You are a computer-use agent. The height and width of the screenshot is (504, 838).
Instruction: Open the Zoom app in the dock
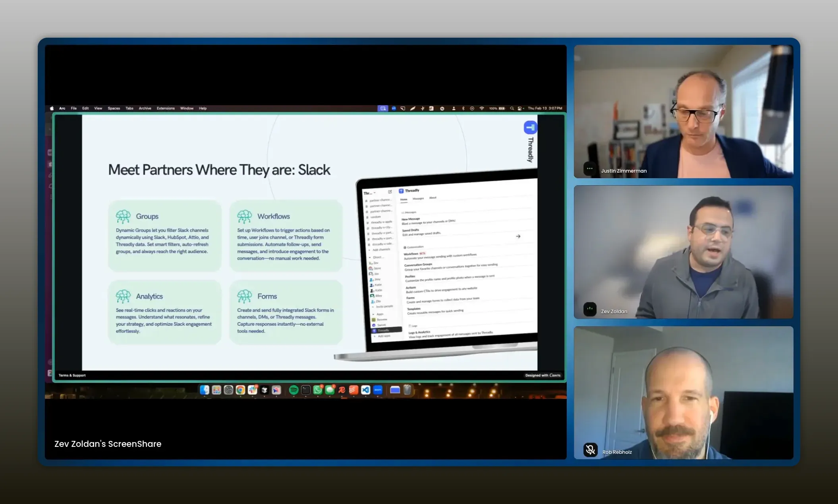pyautogui.click(x=378, y=390)
